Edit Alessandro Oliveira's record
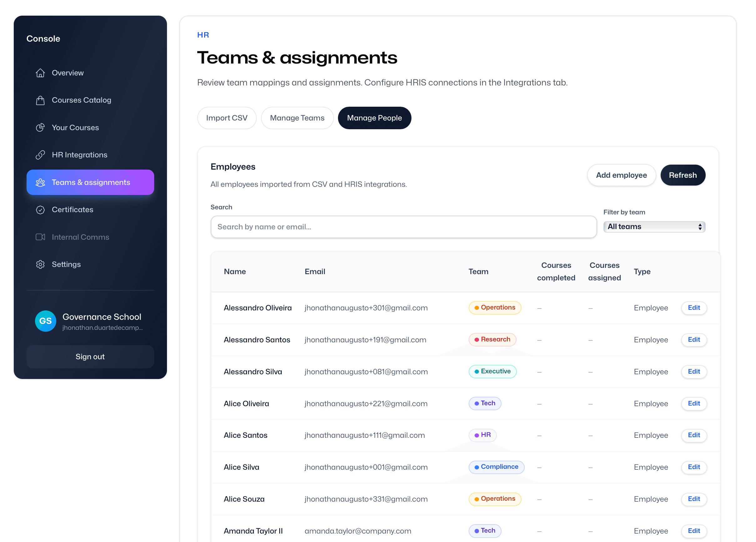The height and width of the screenshot is (542, 756). [x=694, y=308]
